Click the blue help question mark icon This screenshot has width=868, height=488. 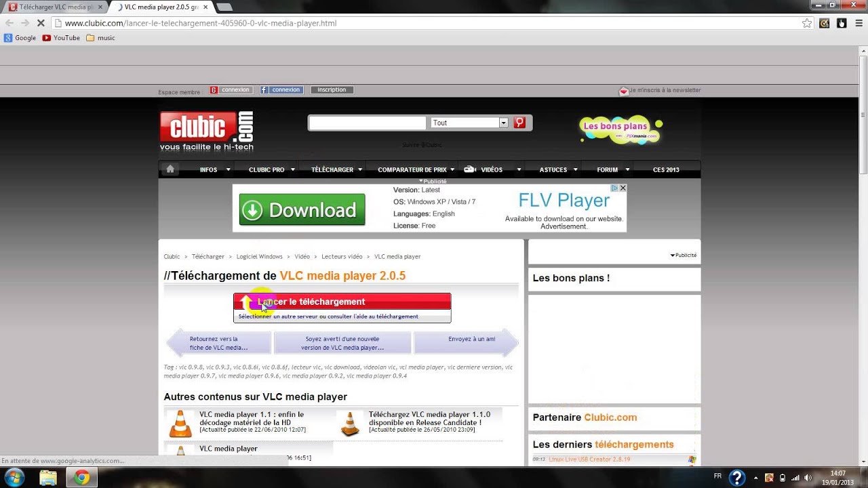point(736,478)
